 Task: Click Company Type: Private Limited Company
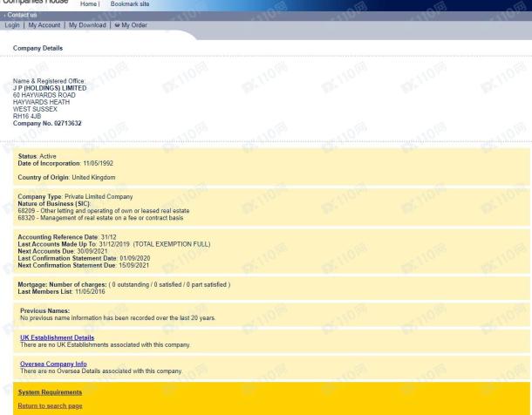(x=75, y=197)
